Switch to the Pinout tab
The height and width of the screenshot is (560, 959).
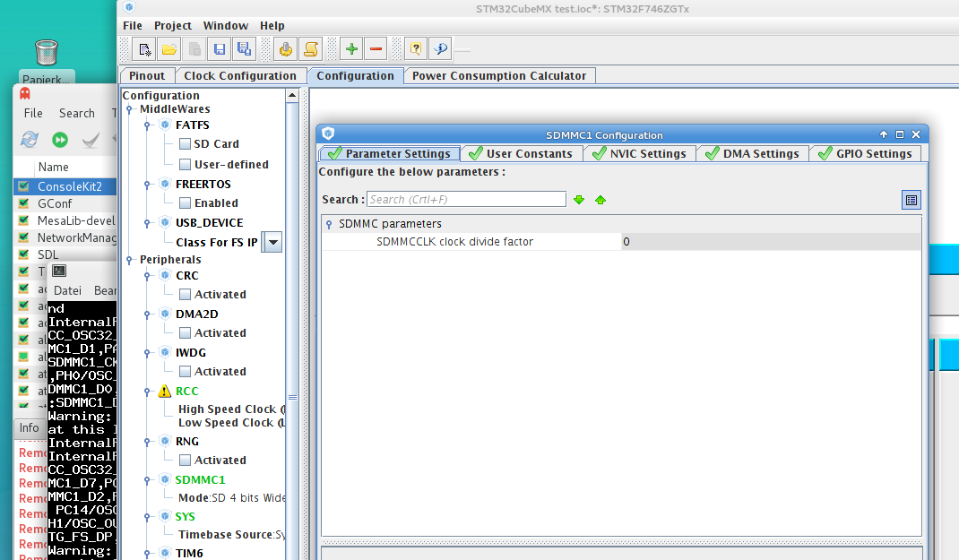click(x=147, y=76)
